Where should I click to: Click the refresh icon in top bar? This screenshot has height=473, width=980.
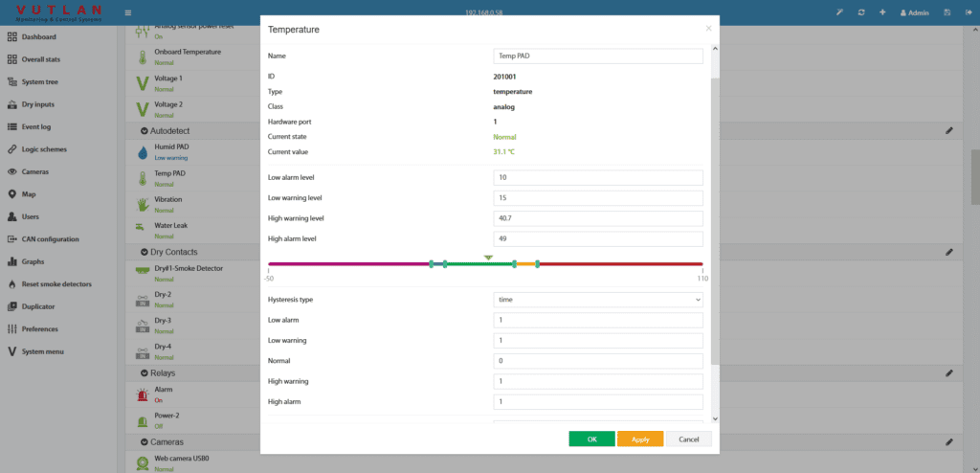(x=861, y=12)
